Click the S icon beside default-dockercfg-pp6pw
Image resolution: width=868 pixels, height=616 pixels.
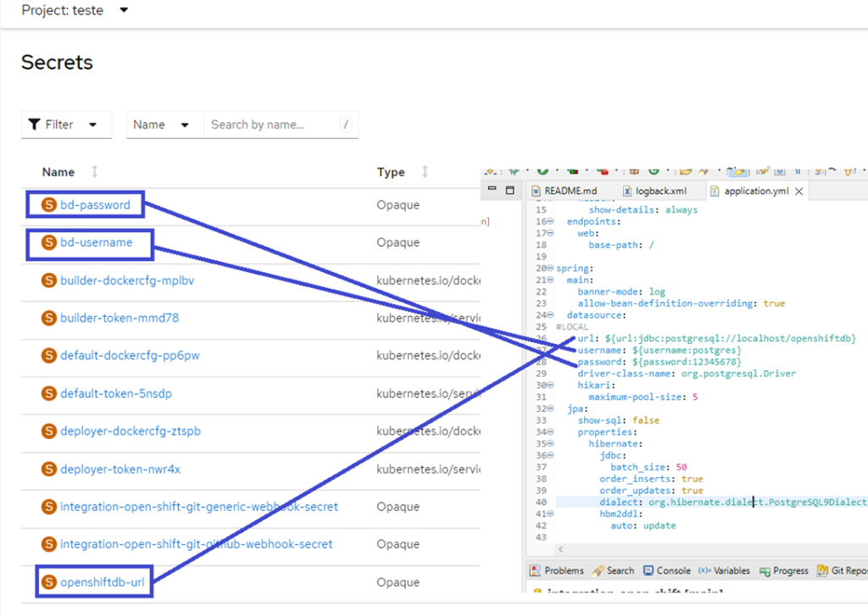click(x=48, y=355)
